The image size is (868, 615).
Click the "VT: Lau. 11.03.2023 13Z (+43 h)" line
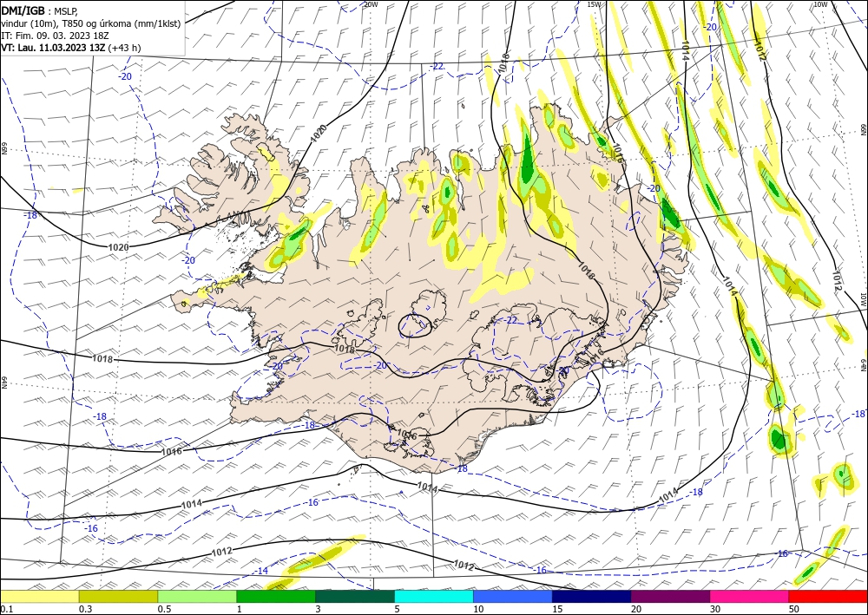pyautogui.click(x=71, y=48)
